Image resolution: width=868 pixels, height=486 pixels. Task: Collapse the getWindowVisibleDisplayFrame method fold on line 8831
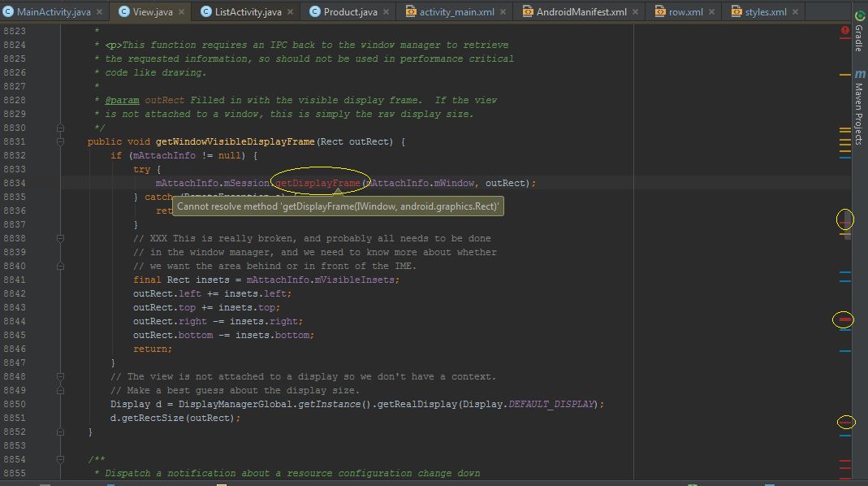coord(60,141)
